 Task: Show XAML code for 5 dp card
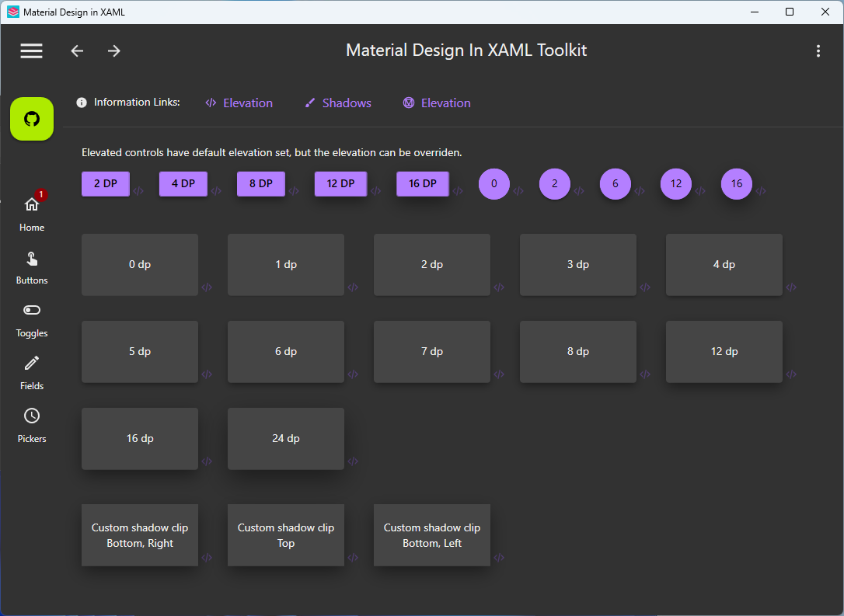tap(207, 374)
